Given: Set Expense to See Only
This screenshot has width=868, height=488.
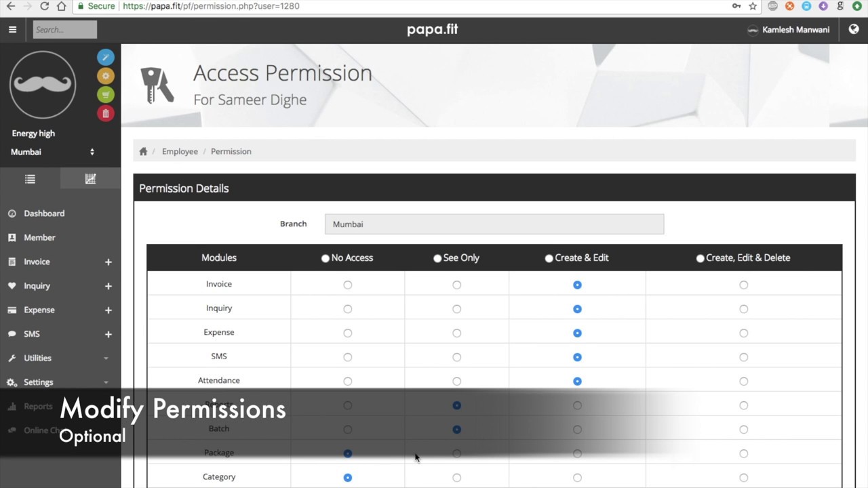Looking at the screenshot, I should pyautogui.click(x=456, y=333).
